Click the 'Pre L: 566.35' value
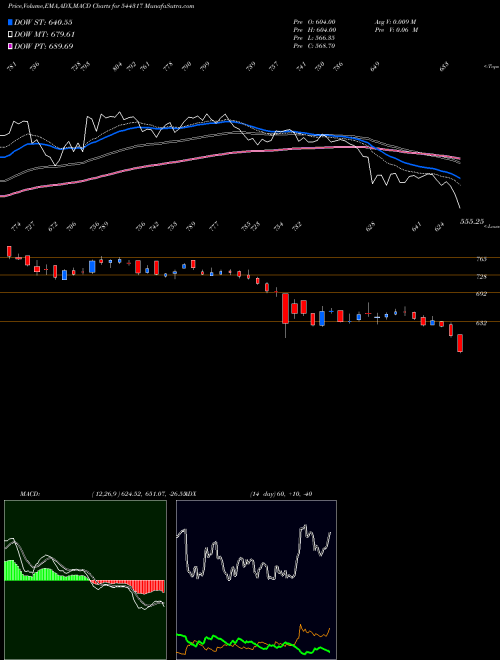This screenshot has width=500, height=660. pos(314,38)
